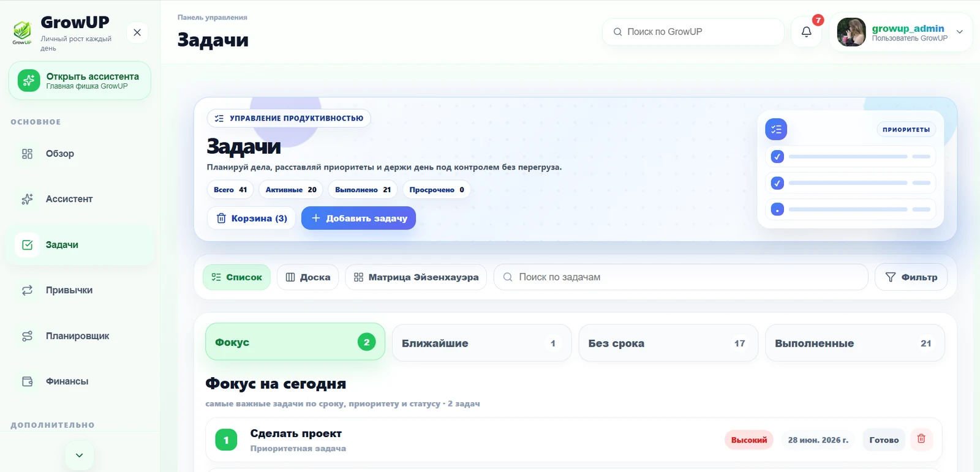This screenshot has width=980, height=472.
Task: Click the funnel icon on Фильтр
Action: [x=891, y=277]
